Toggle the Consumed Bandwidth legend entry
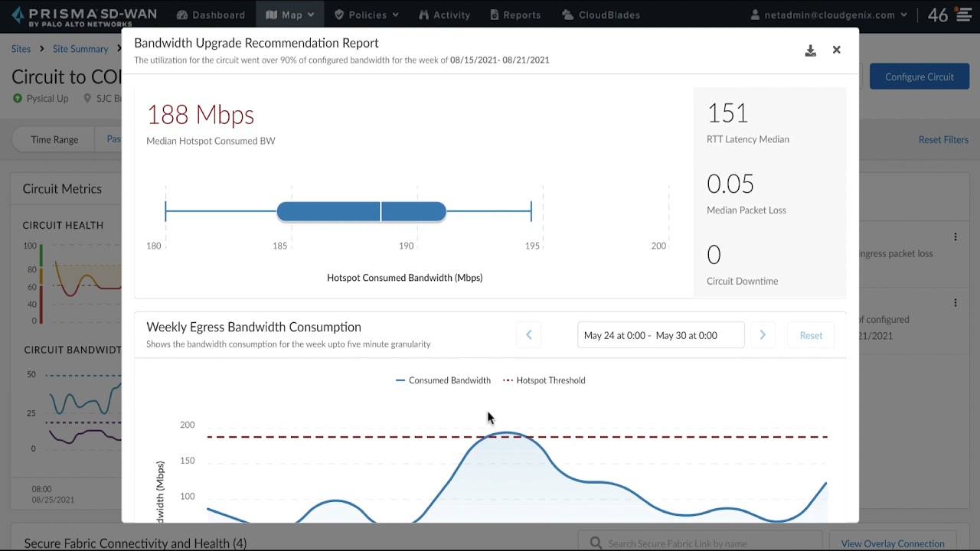Image resolution: width=980 pixels, height=551 pixels. click(443, 380)
